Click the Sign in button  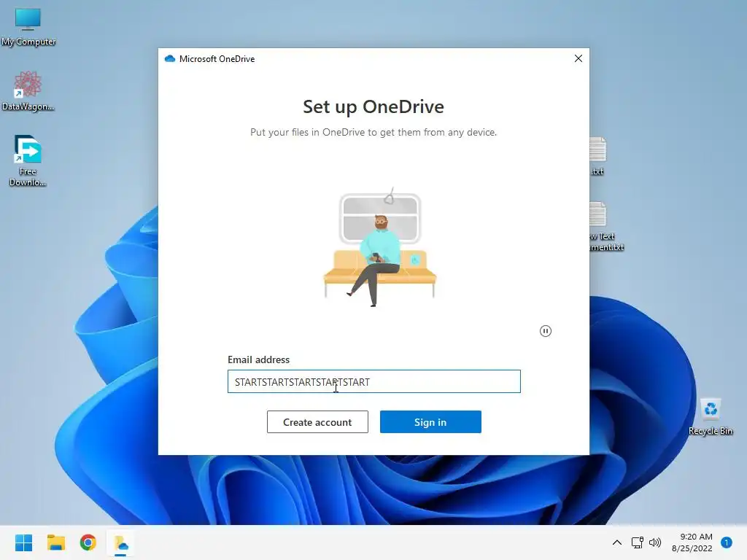tap(430, 422)
